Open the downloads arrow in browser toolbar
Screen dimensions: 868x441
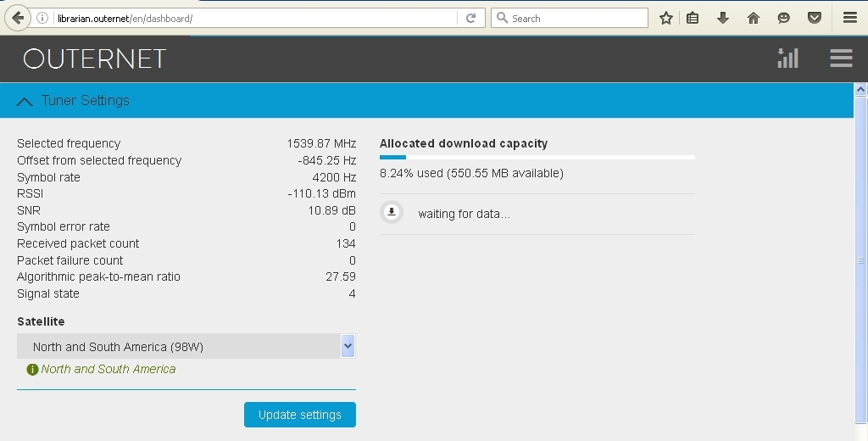(x=723, y=18)
